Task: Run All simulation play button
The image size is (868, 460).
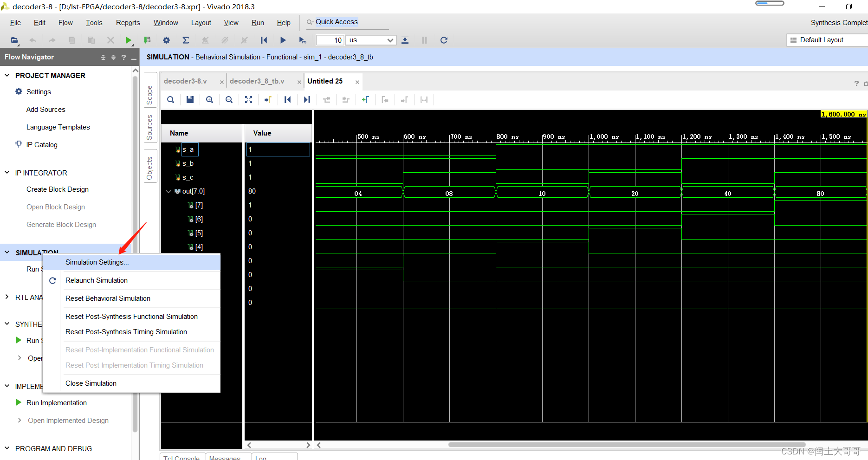Action: 283,40
